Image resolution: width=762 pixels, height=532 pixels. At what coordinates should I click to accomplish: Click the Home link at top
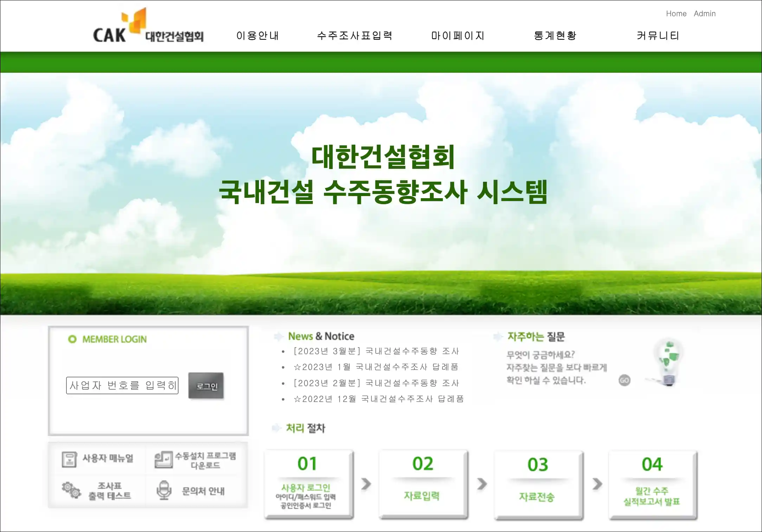point(676,14)
